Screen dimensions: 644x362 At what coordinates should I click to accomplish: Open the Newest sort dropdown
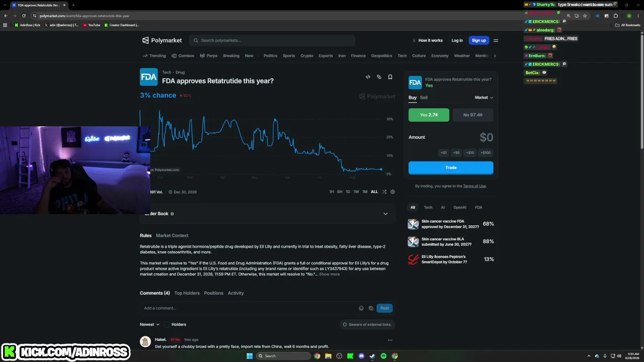[150, 324]
